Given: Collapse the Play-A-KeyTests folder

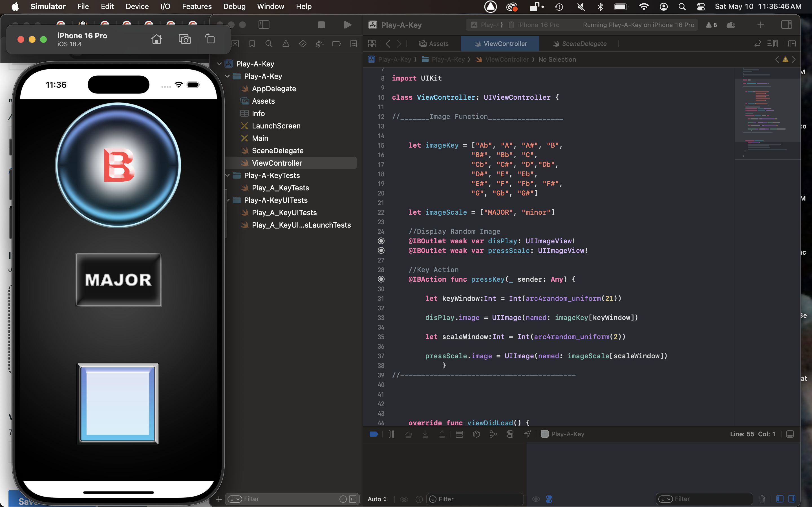Looking at the screenshot, I should tap(228, 175).
